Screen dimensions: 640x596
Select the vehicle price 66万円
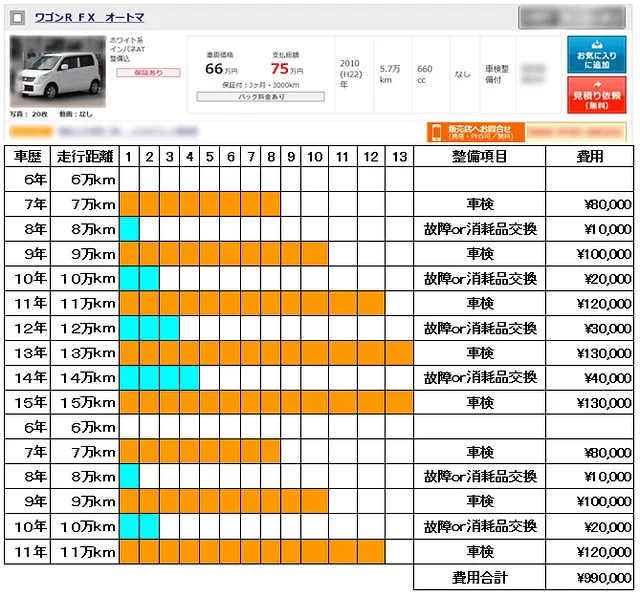coord(221,69)
